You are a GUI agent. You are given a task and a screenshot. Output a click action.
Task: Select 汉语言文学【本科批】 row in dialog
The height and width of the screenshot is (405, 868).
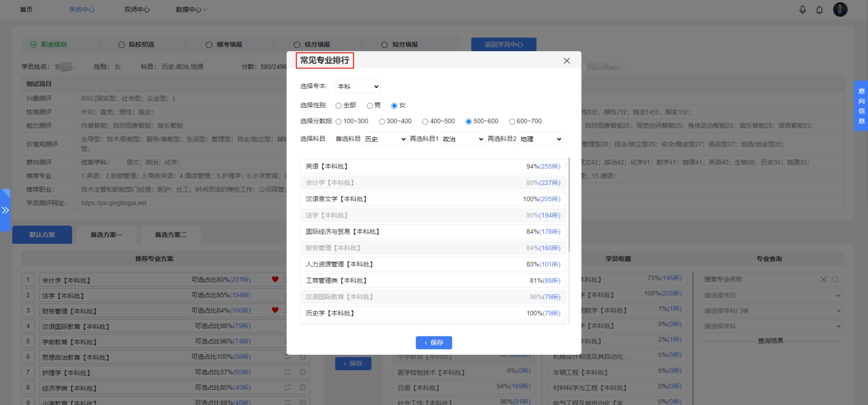tap(433, 199)
